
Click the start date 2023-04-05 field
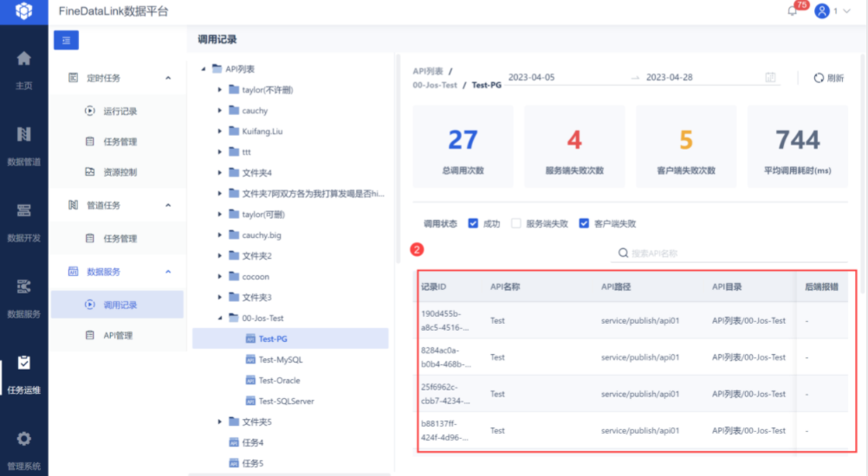(531, 77)
